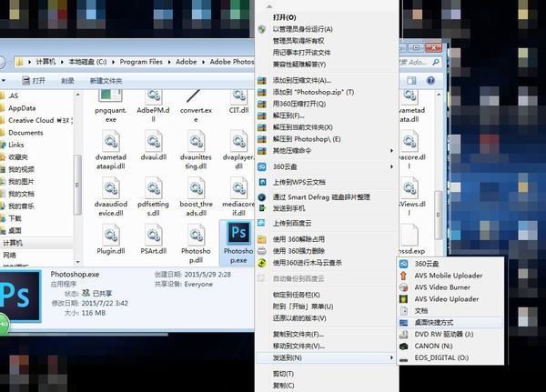Screen dimensions: 546x392
Task: Select the AdbePM.dll file icon
Action: point(153,96)
